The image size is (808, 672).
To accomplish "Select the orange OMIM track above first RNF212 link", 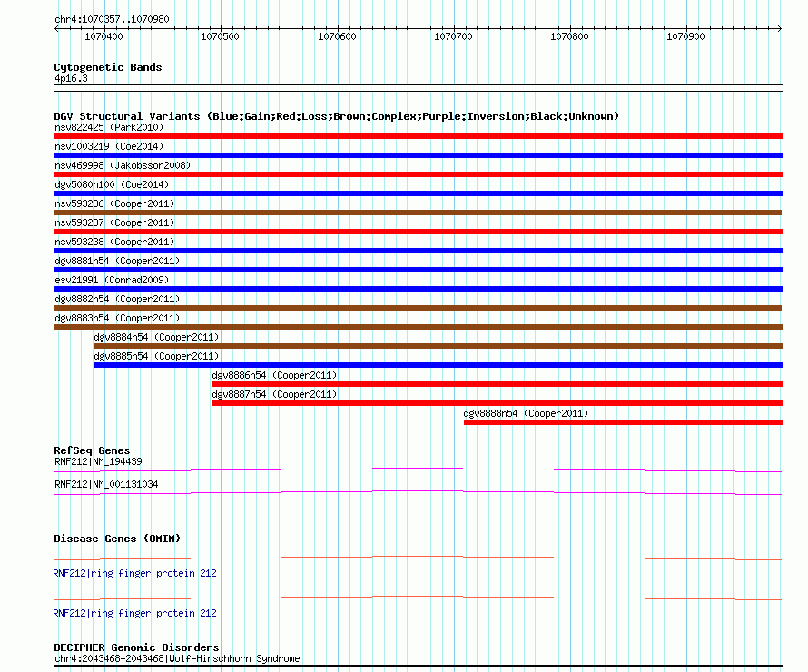I will [418, 558].
